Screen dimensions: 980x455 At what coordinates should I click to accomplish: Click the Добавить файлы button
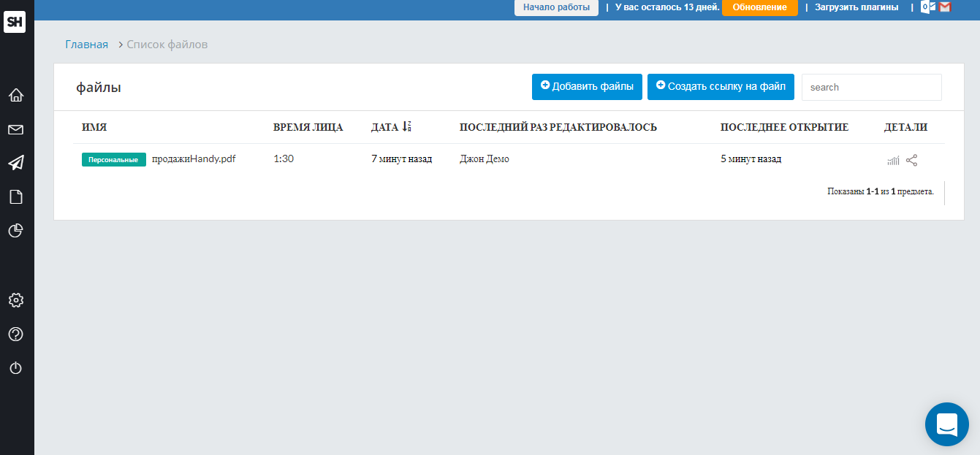587,86
